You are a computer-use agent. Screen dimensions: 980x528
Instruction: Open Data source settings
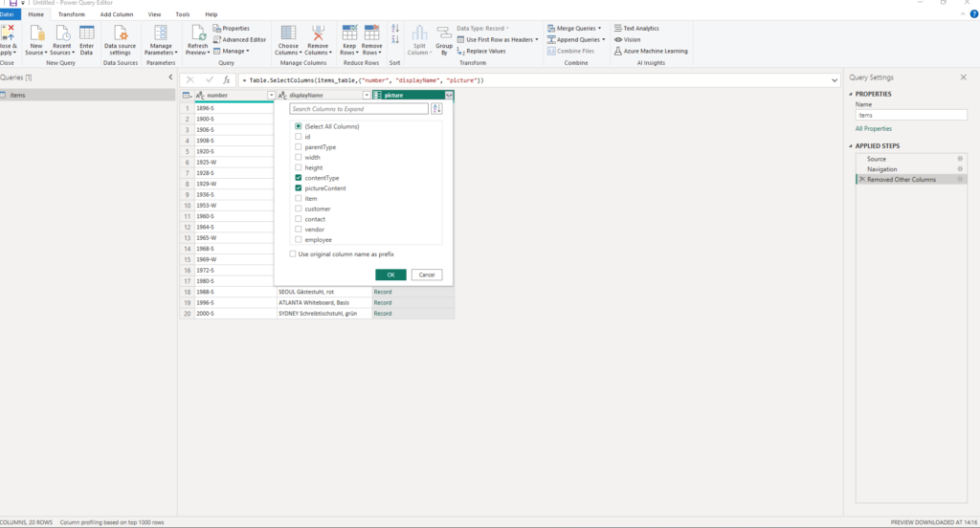tap(120, 37)
